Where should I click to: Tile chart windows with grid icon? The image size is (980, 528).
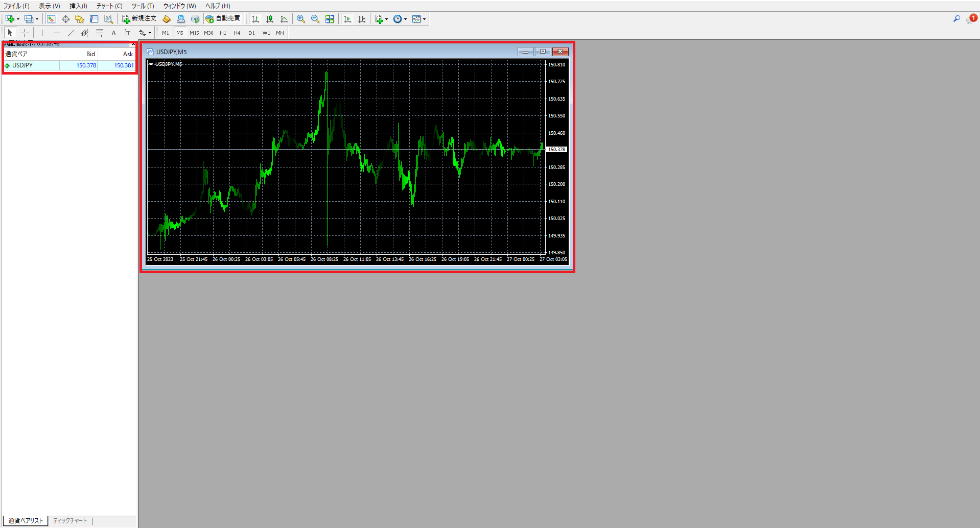pyautogui.click(x=330, y=19)
